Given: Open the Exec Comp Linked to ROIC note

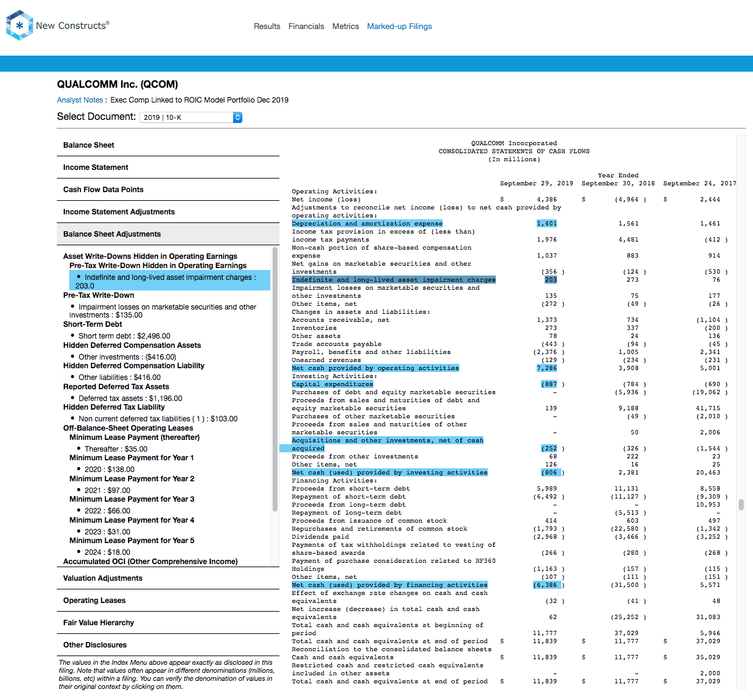Looking at the screenshot, I should 199,100.
